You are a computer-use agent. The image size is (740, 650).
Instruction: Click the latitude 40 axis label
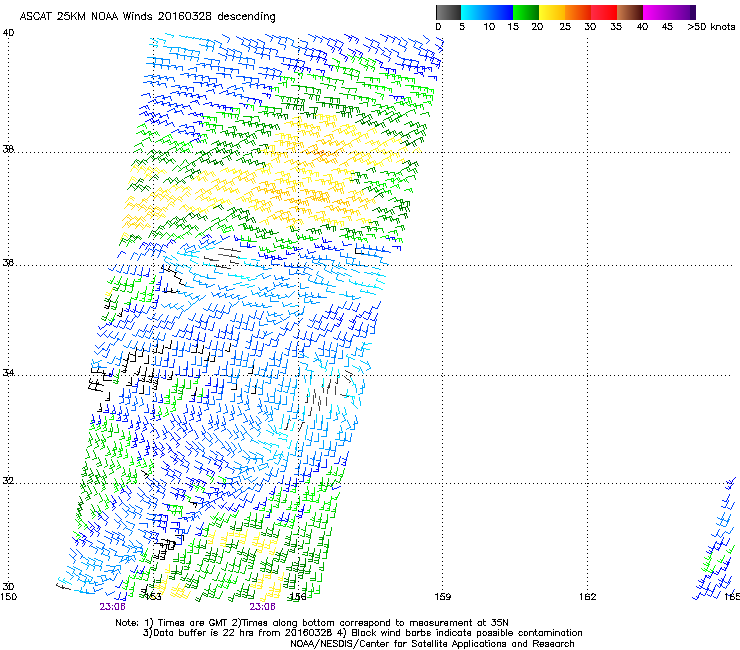coord(8,33)
